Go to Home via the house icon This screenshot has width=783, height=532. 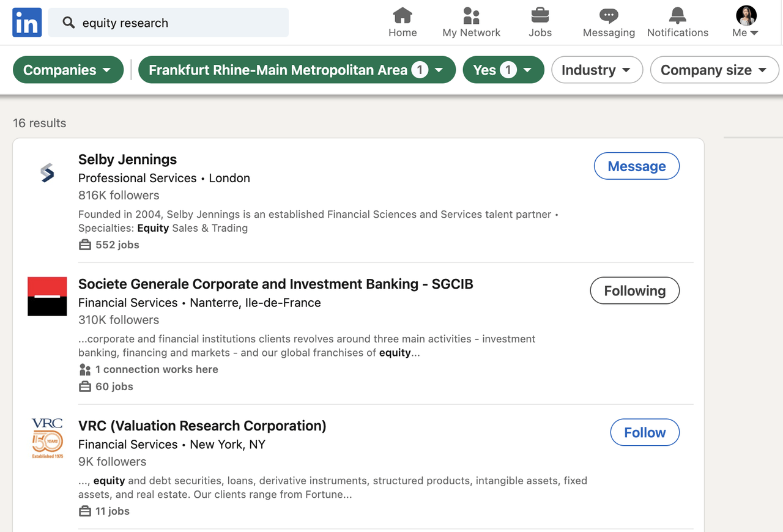403,15
